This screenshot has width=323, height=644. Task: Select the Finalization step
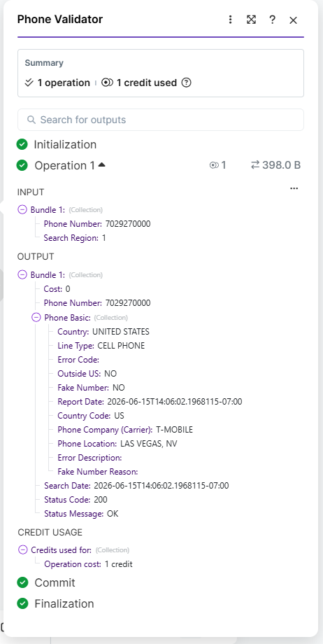pos(64,603)
